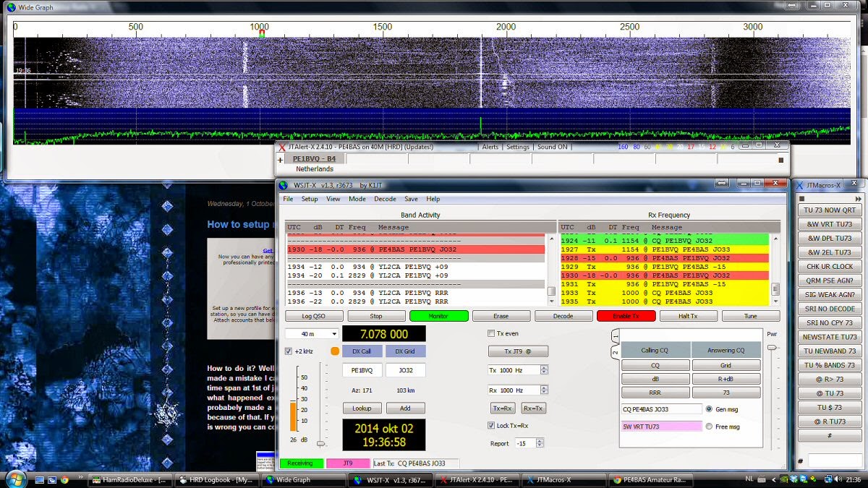Click the R+dB message button
The width and height of the screenshot is (868, 488).
[x=726, y=379]
